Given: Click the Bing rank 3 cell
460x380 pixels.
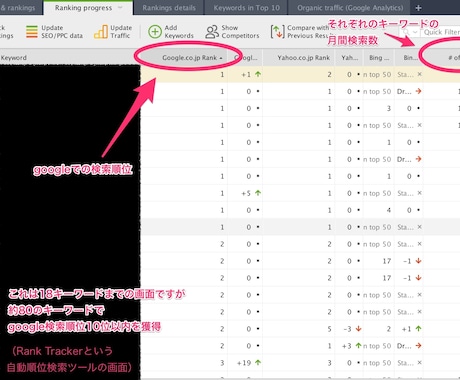Looking at the screenshot, I should point(379,108).
